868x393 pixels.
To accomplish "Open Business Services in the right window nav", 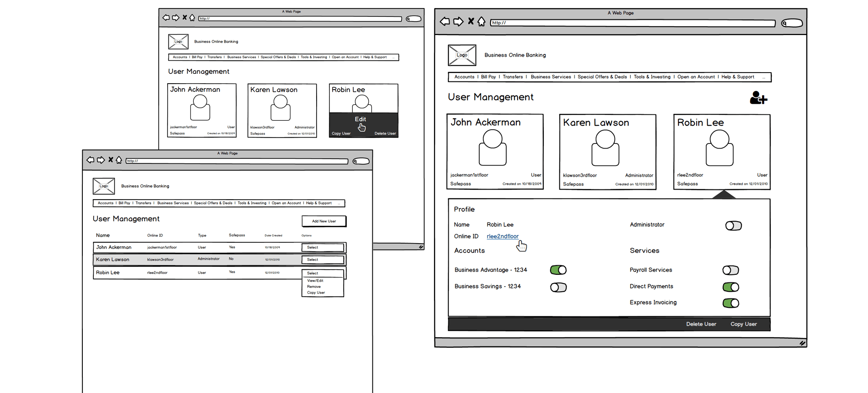I will point(551,77).
